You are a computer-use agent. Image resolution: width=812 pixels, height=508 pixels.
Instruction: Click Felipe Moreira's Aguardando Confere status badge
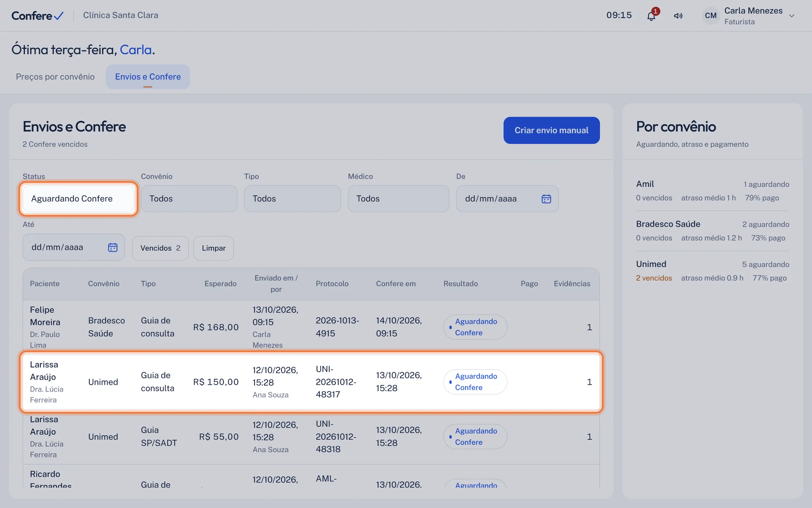click(475, 327)
